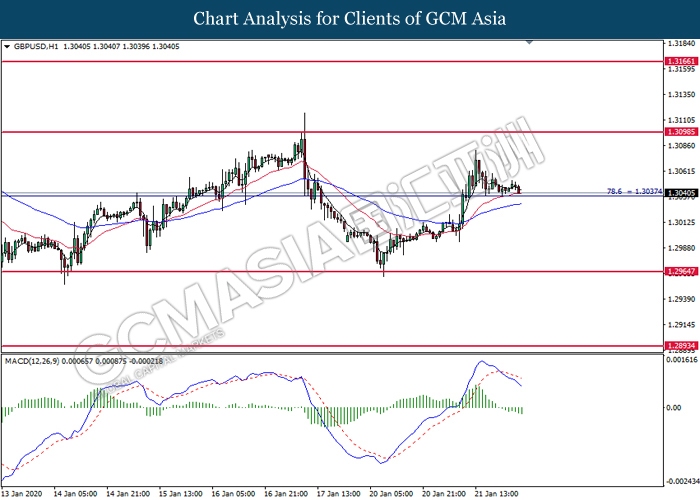Click the 1.30615 price axis value
This screenshot has height=500, width=700.
click(682, 171)
